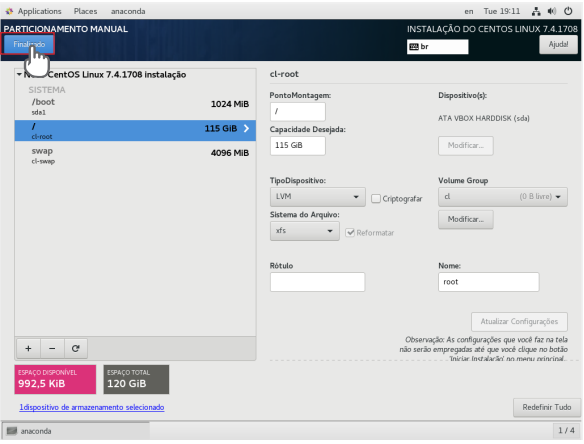
Task: Click the plus add mount point icon
Action: [x=28, y=348]
